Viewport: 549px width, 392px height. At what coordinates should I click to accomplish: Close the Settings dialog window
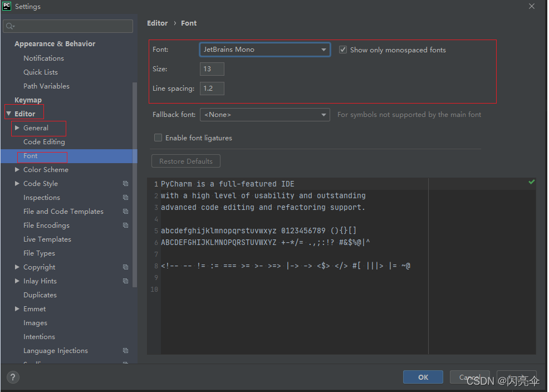(x=532, y=6)
